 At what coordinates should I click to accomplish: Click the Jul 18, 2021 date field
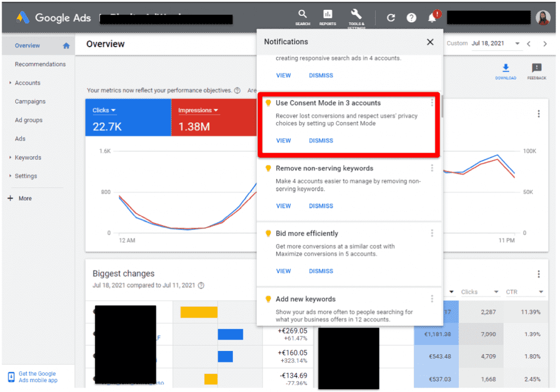point(488,43)
